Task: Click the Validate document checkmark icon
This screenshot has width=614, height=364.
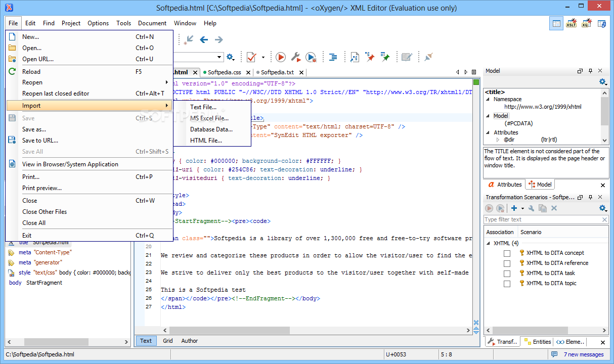Action: (x=251, y=57)
